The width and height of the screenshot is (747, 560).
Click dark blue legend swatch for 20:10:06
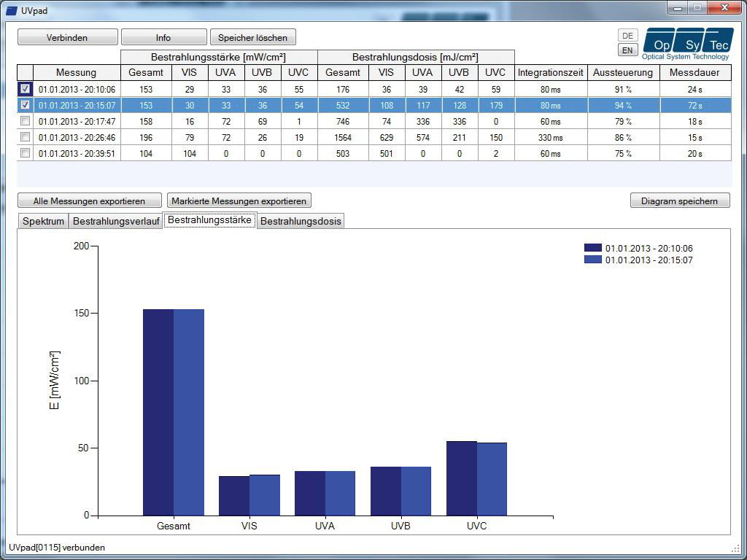(593, 248)
